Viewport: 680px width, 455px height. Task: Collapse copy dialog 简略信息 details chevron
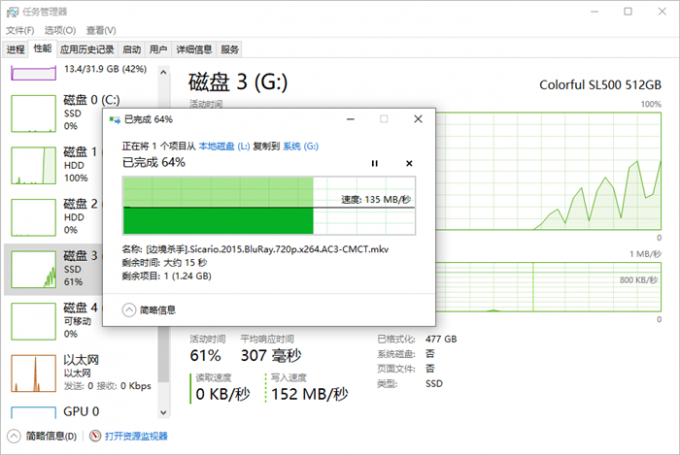(129, 310)
